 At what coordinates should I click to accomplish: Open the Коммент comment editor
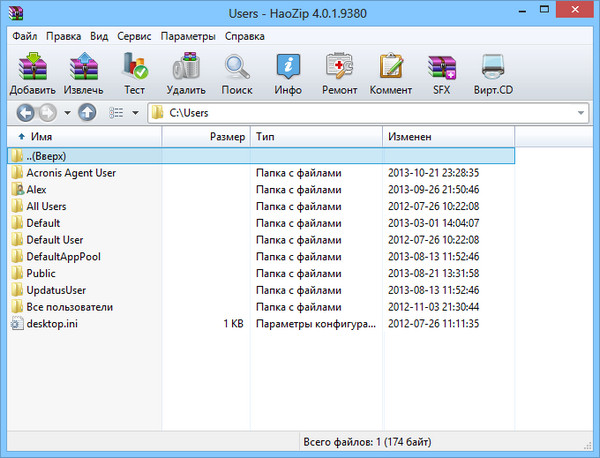coord(390,72)
